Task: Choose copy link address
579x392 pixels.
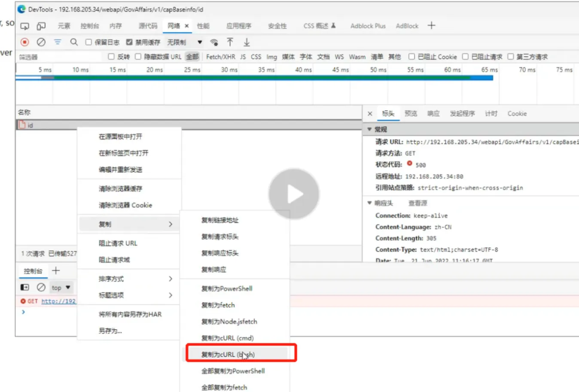Action: click(x=220, y=220)
